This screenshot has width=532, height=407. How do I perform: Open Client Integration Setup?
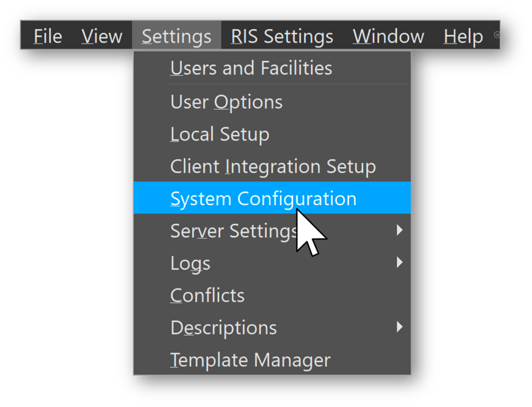click(273, 166)
